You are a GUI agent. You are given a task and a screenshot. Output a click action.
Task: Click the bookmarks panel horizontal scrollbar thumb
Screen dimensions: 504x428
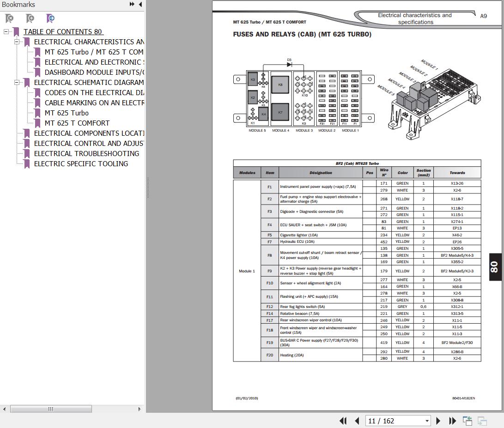point(51,409)
